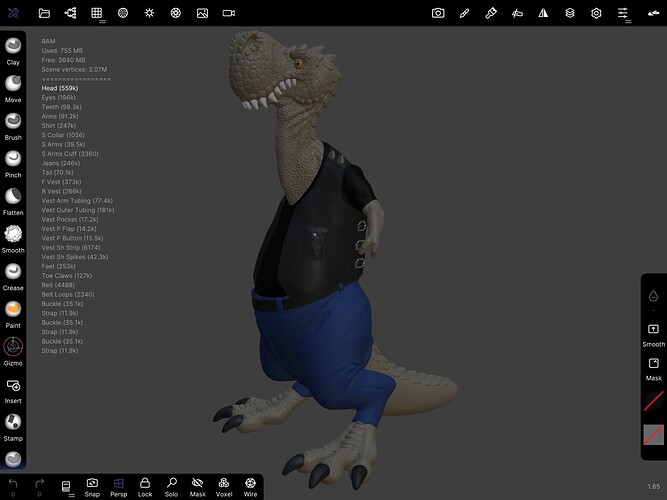Select B Vest (266k) entry
This screenshot has height=500, width=667.
tap(61, 191)
